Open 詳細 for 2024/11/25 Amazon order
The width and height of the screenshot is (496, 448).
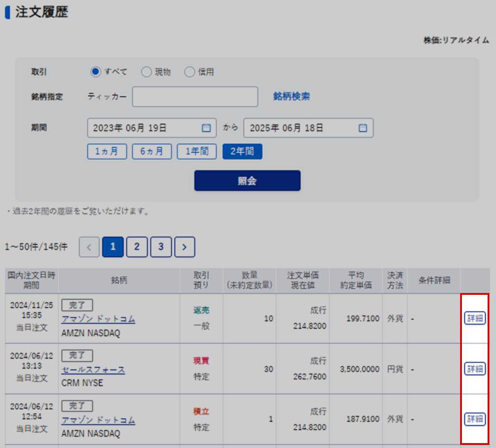pos(475,318)
